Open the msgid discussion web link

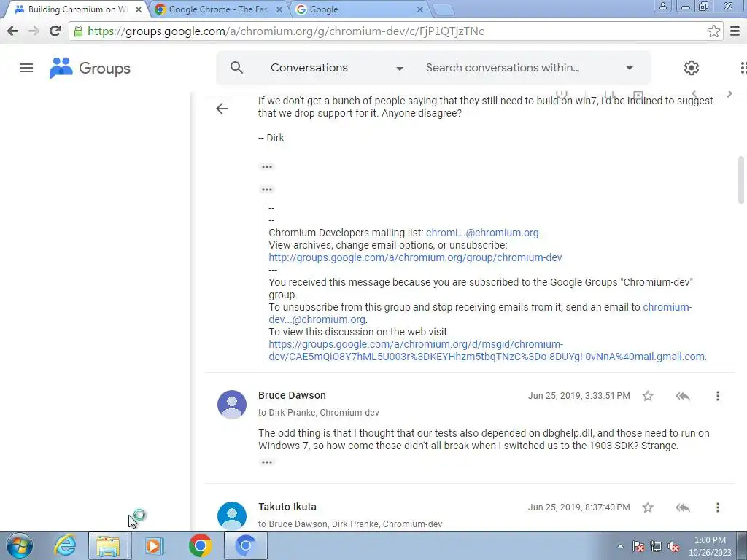[x=487, y=350]
